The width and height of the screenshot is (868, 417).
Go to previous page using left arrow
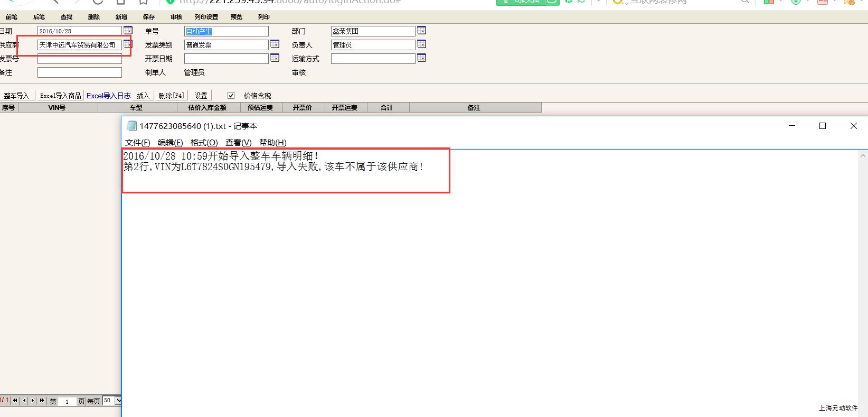point(24,401)
